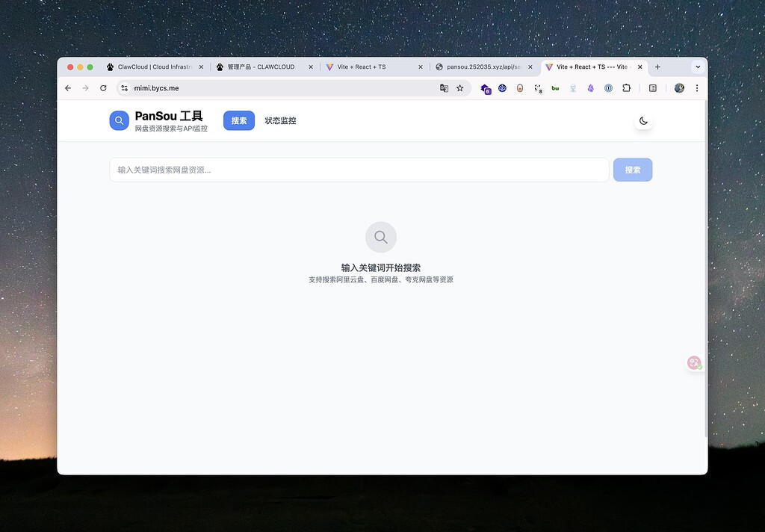Open the purple flame extension icon
Screen dimensions: 765x532
[x=590, y=88]
